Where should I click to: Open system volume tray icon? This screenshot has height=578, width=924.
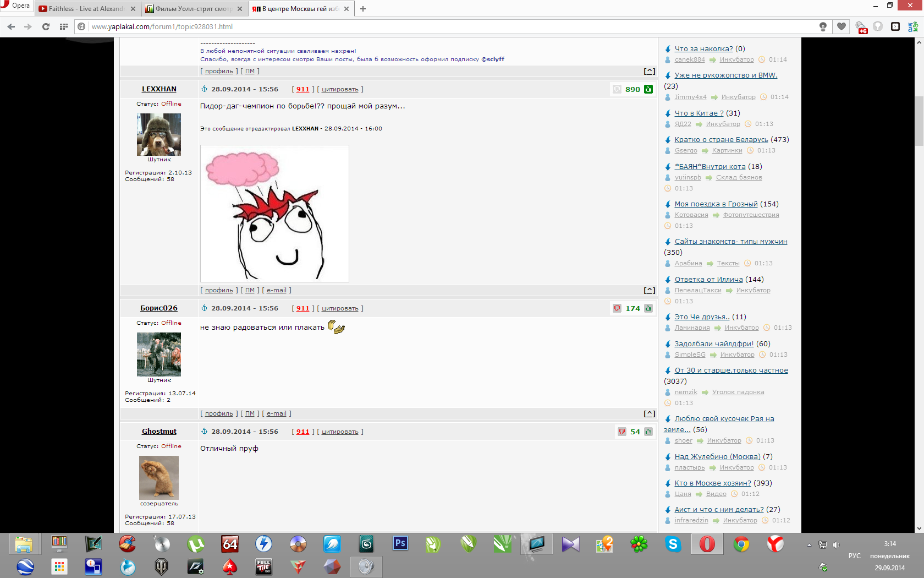point(836,545)
